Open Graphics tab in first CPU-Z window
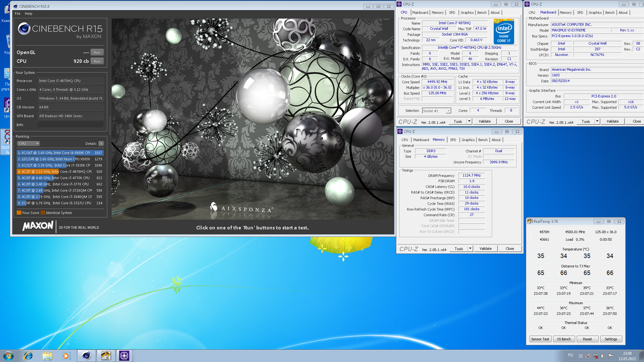Screen dimensions: 644x362 pos(467,13)
